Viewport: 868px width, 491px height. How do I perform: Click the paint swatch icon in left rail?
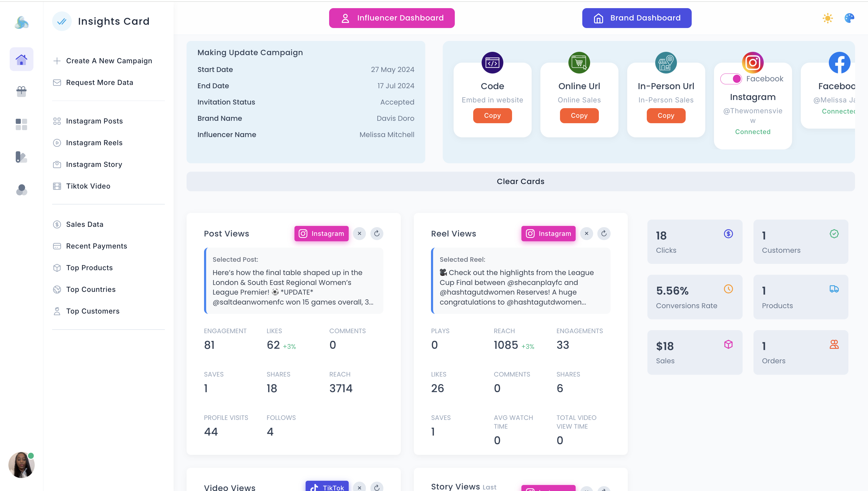click(21, 157)
